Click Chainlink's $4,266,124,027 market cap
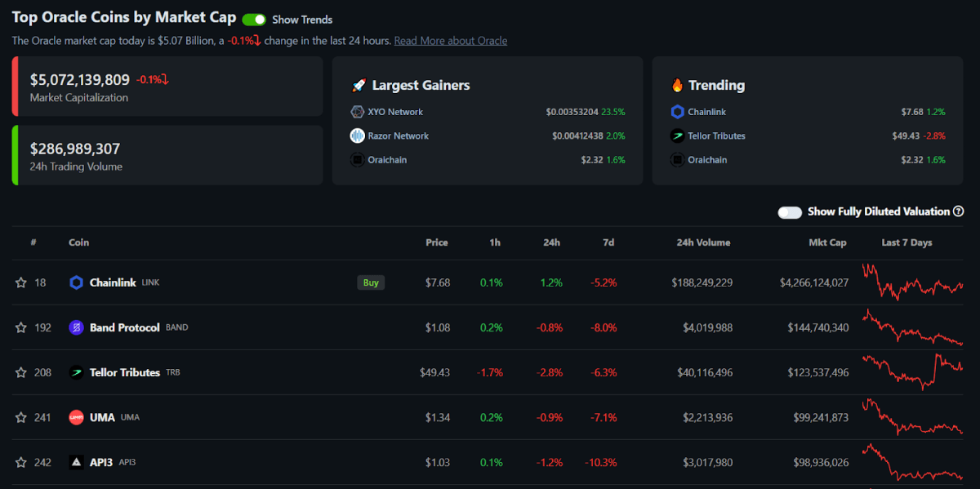This screenshot has width=980, height=489. [x=814, y=282]
